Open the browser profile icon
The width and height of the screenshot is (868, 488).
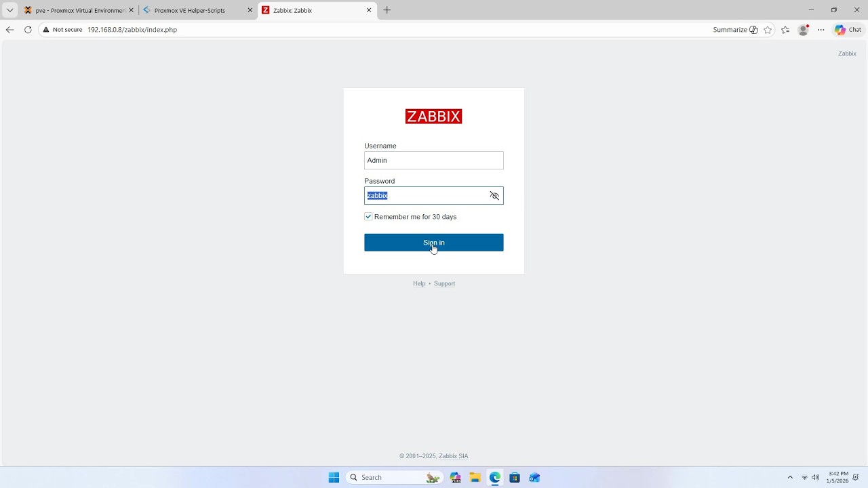coord(804,30)
